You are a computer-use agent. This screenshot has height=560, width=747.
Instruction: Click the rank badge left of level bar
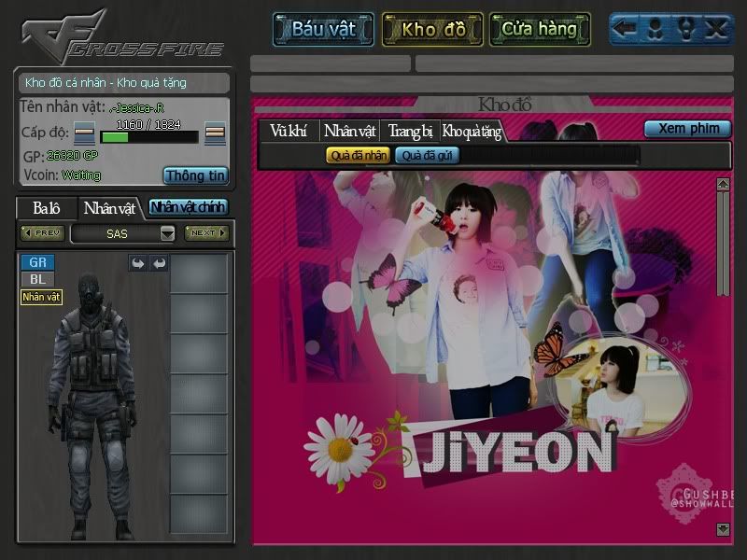click(84, 133)
